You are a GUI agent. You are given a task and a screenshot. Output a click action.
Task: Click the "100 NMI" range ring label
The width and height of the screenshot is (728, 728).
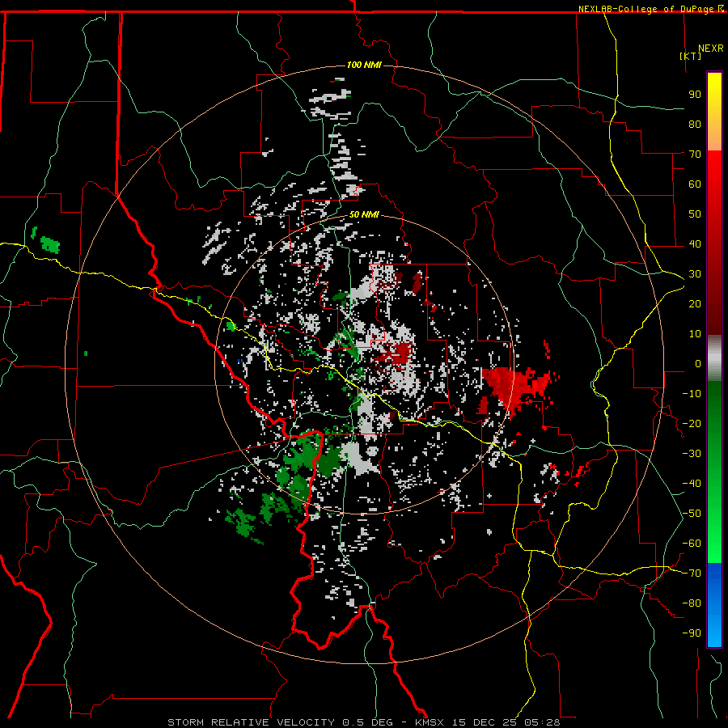(x=364, y=65)
